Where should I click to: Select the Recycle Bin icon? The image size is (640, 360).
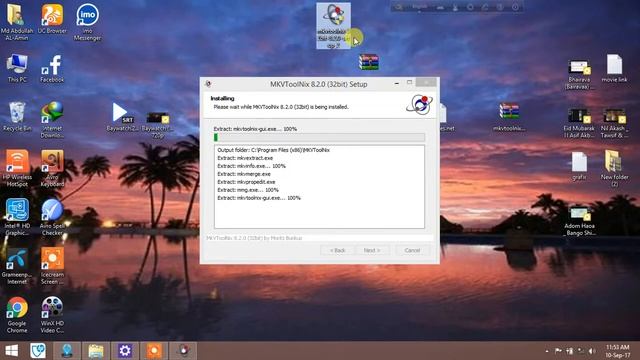(17, 117)
